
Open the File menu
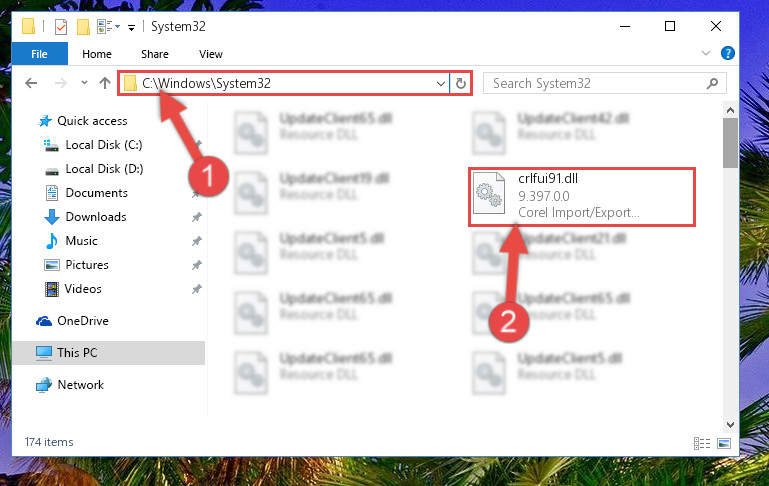click(40, 54)
